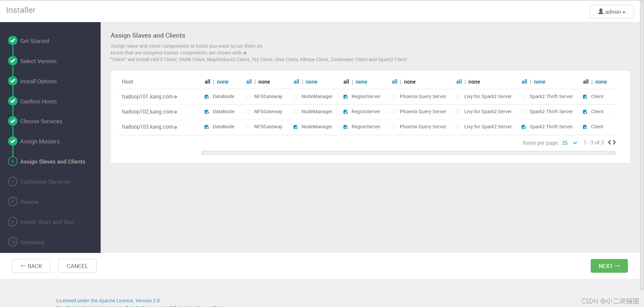This screenshot has width=644, height=307.
Task: Enable NodeManager on hadoop102.kang.com
Action: pos(296,112)
